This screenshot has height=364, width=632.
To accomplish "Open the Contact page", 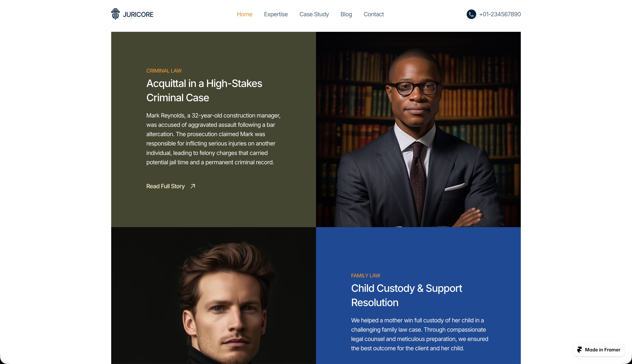I will point(374,14).
